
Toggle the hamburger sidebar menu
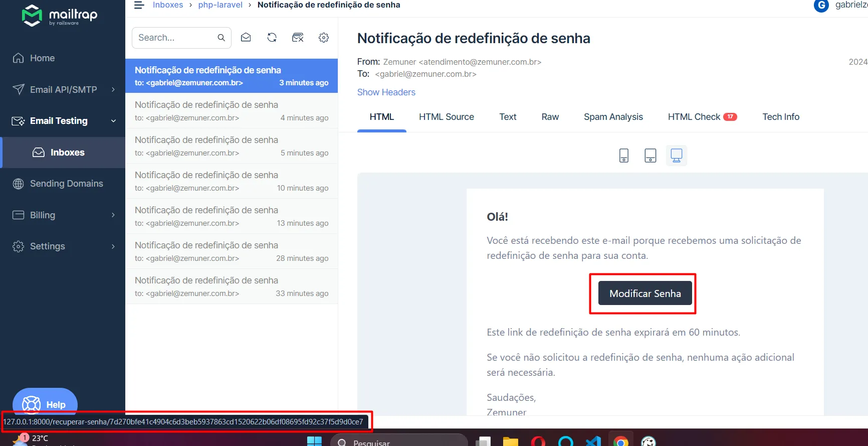tap(139, 5)
